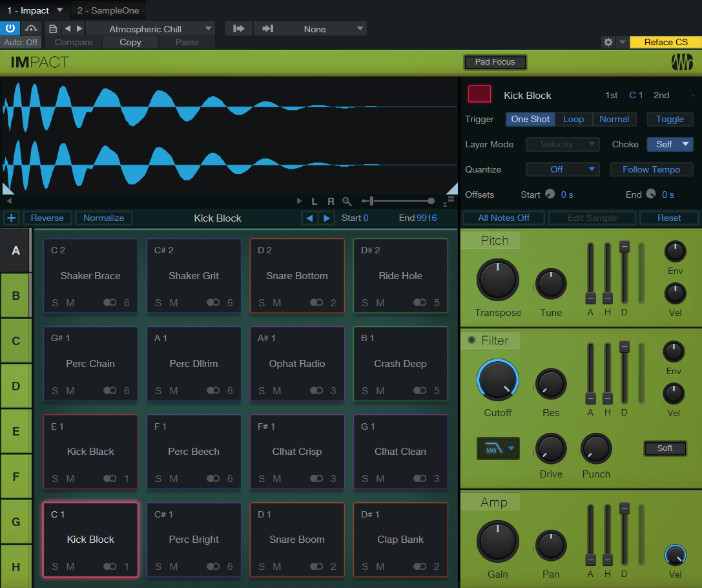702x588 pixels.
Task: Select left channel L in waveform
Action: pos(315,201)
